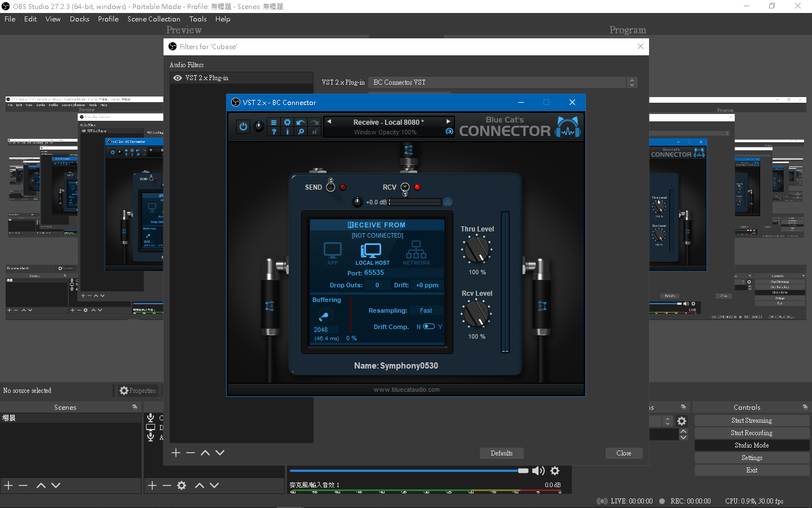812x508 pixels.
Task: Click the Close button at Filters dialog bottom
Action: click(624, 453)
